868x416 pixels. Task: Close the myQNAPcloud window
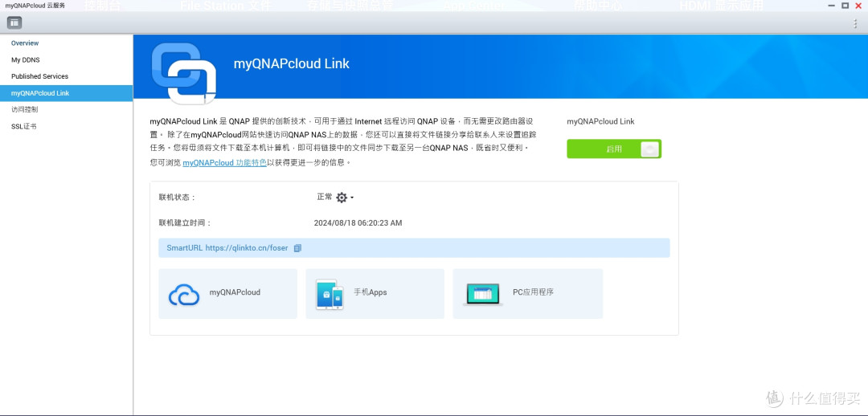click(858, 6)
